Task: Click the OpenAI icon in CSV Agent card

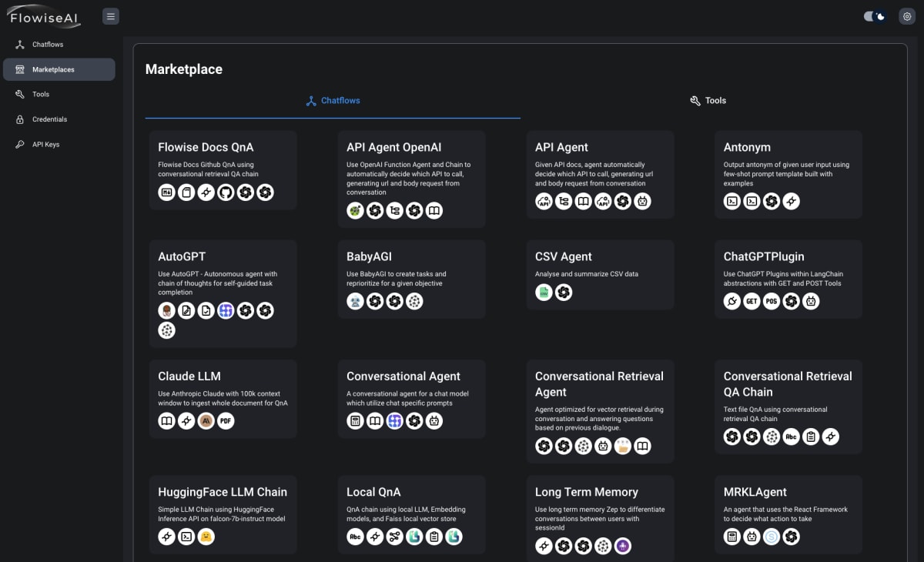Action: tap(564, 293)
